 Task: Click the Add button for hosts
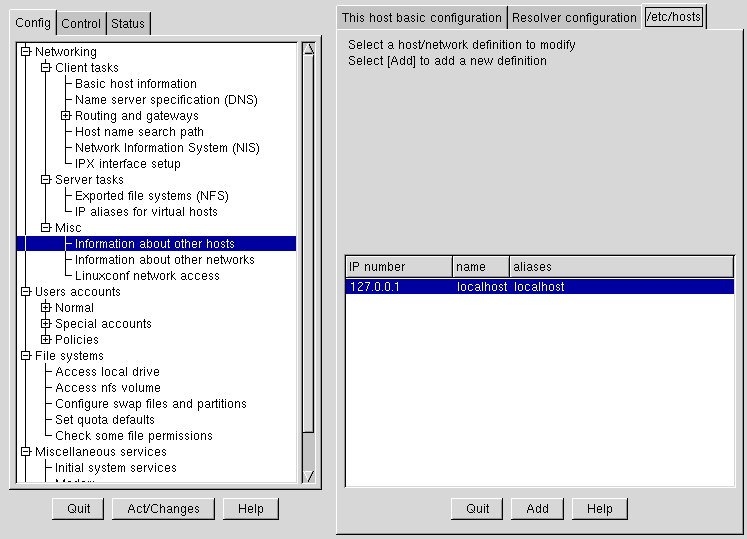[x=537, y=509]
